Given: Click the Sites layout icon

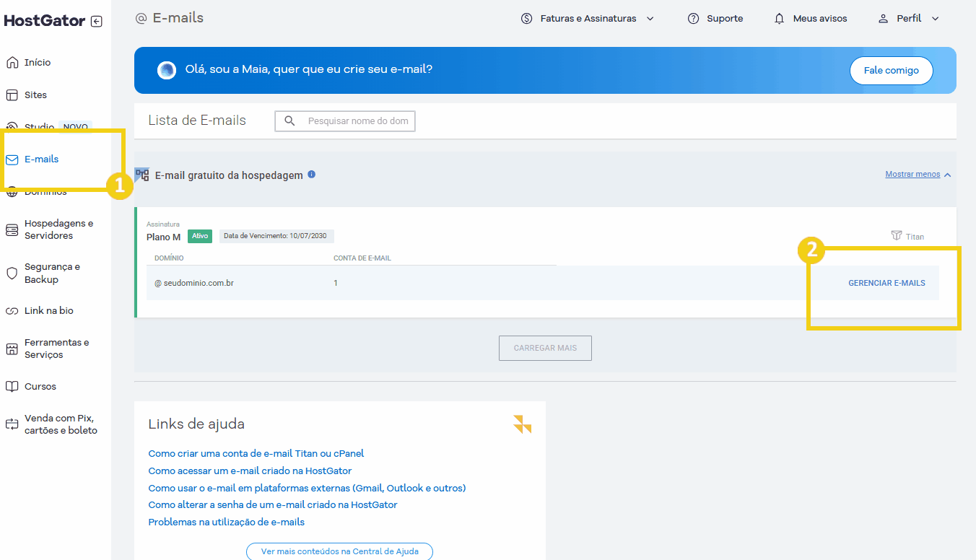Looking at the screenshot, I should click(x=12, y=95).
